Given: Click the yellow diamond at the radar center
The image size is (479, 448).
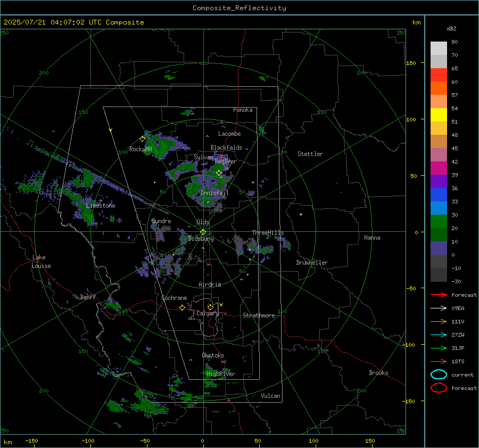Looking at the screenshot, I should [x=203, y=232].
